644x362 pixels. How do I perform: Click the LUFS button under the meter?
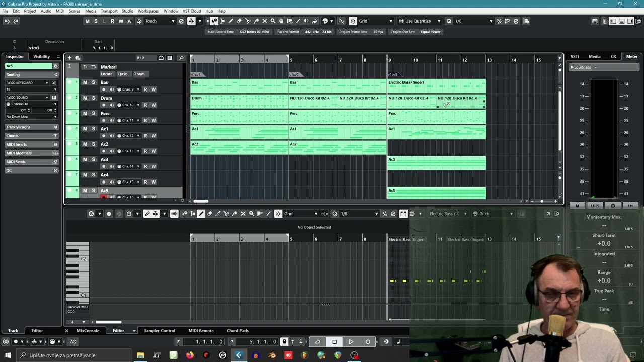595,206
